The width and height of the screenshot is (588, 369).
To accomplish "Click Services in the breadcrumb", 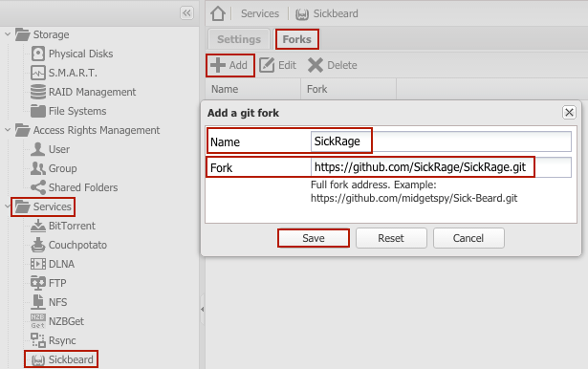I will 260,13.
